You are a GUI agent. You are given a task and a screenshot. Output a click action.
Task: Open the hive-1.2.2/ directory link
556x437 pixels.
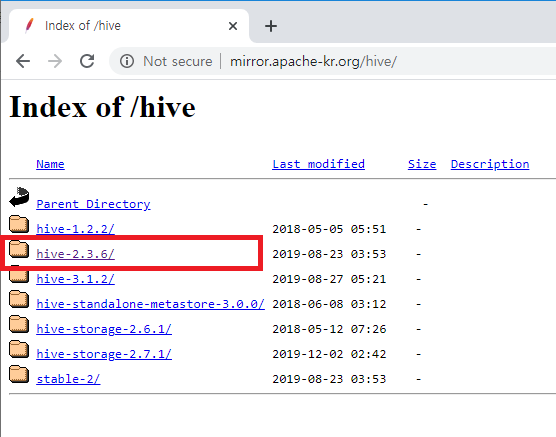(76, 229)
